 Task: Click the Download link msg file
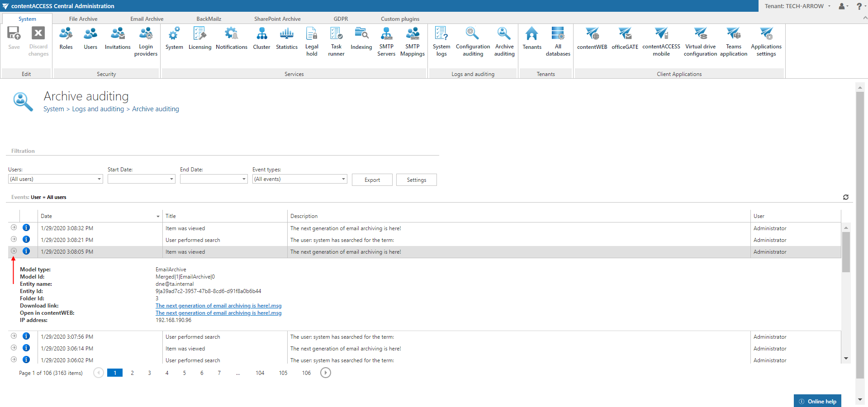point(218,306)
